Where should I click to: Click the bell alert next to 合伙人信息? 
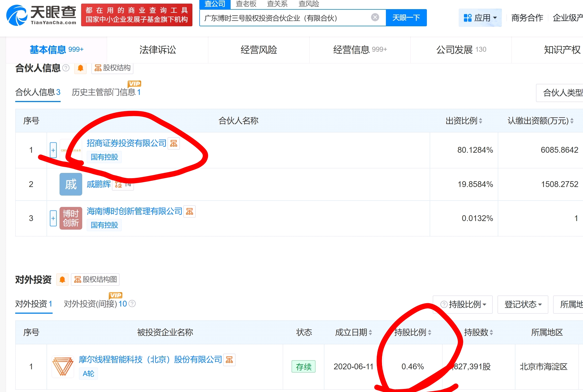click(81, 68)
